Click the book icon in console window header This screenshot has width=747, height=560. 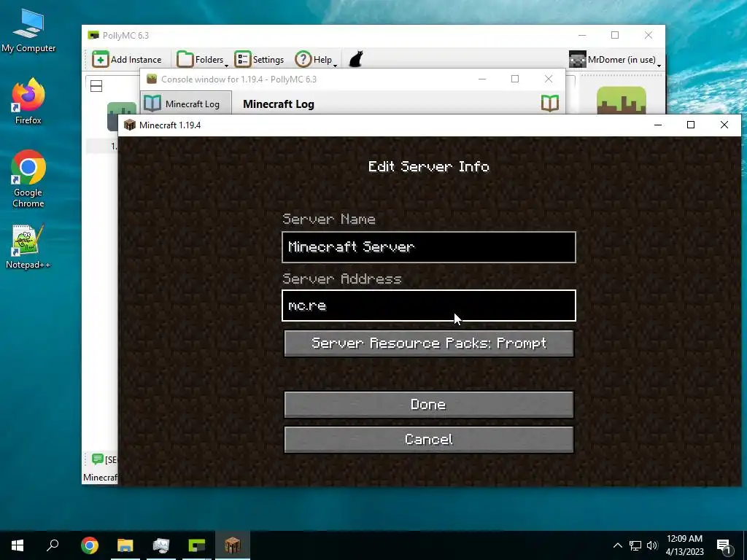click(550, 104)
